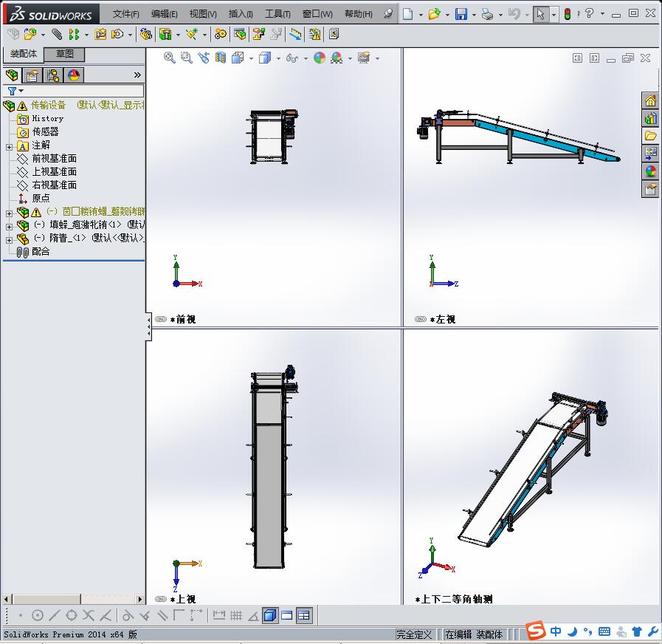Switch to the 草图 tab

click(x=65, y=54)
